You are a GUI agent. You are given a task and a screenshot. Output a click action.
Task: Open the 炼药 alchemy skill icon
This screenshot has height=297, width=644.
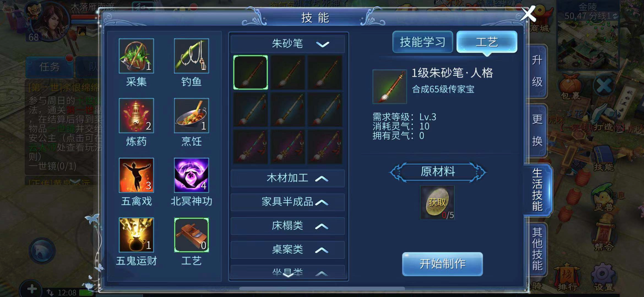pos(136,116)
